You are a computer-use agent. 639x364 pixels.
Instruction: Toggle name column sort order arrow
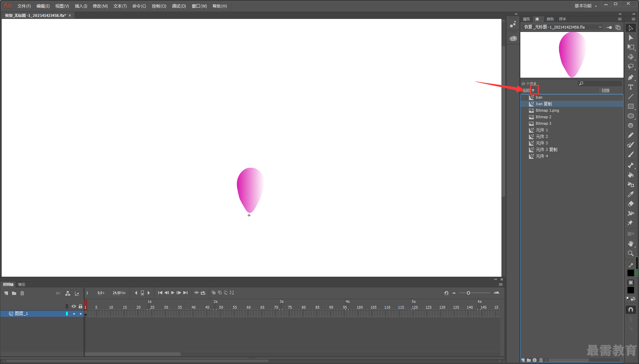click(x=533, y=90)
